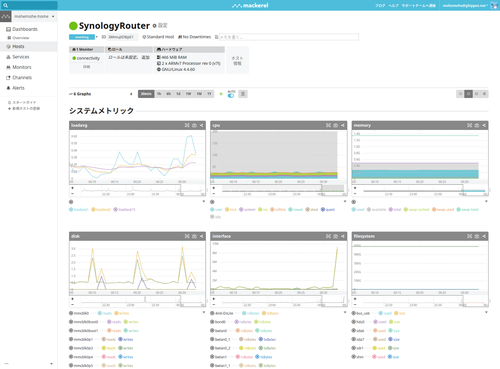
Task: Click the cpu graph share icon
Action: pyautogui.click(x=343, y=125)
